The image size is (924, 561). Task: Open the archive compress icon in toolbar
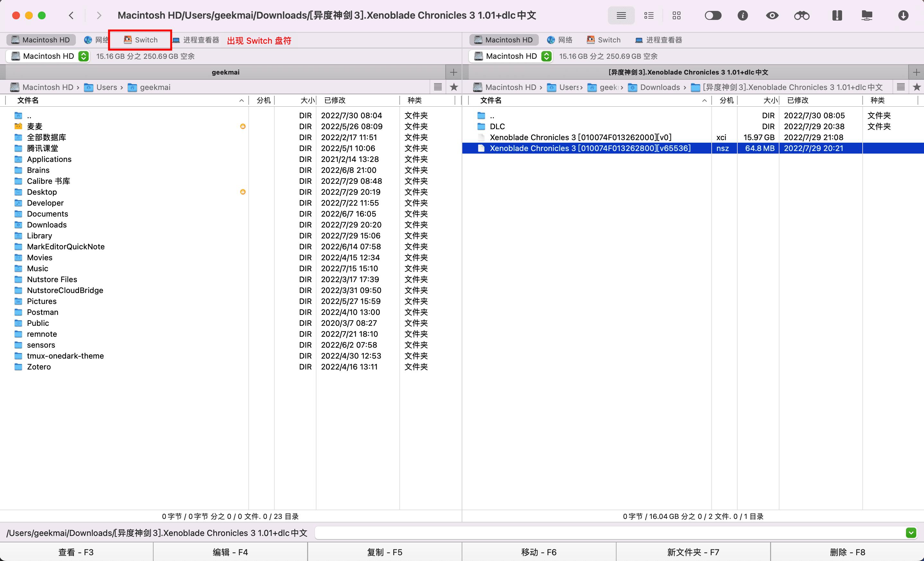coord(837,15)
